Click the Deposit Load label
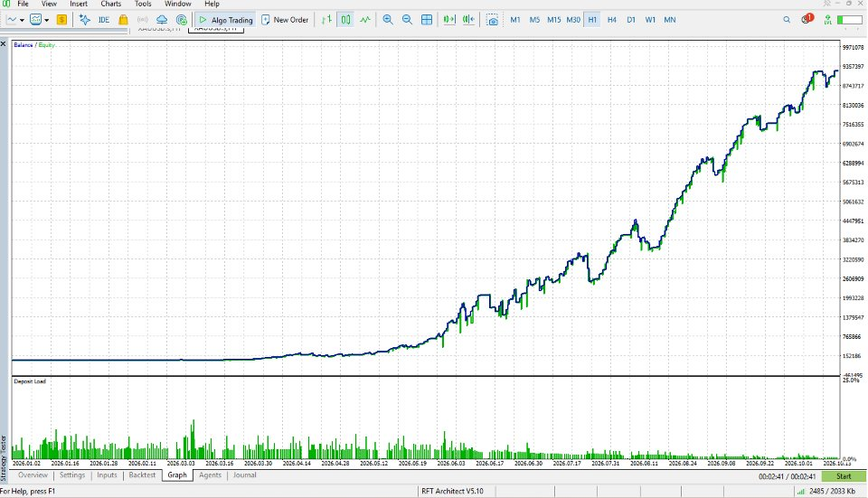Viewport: 868px width, 498px height. tap(30, 381)
